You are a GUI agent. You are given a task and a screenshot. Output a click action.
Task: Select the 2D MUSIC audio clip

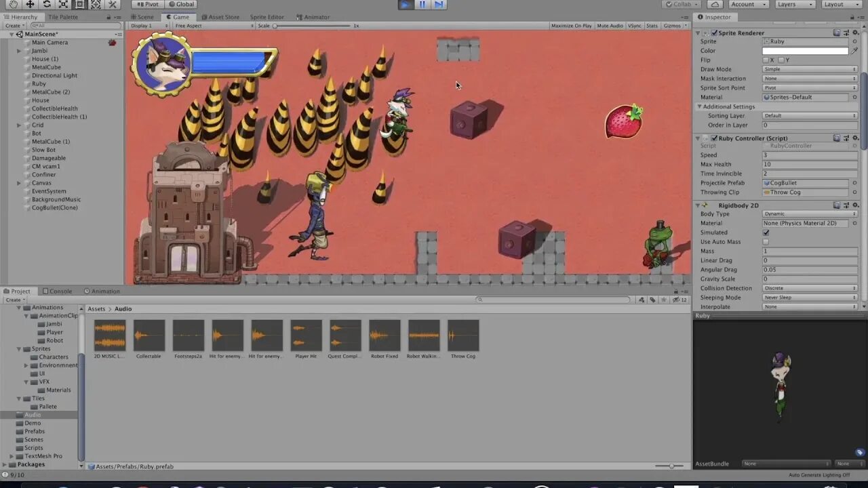[x=109, y=340]
